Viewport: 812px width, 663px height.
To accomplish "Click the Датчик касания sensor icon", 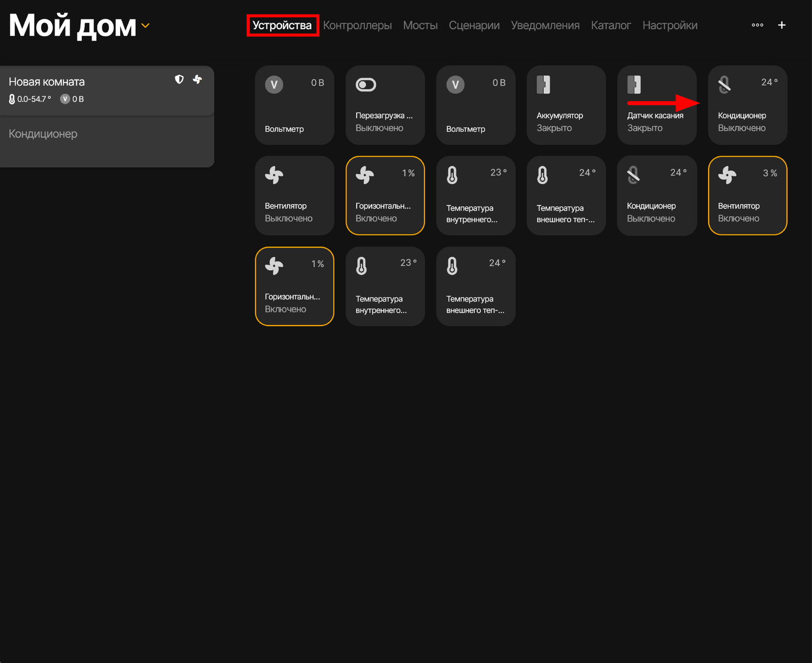I will tap(634, 85).
